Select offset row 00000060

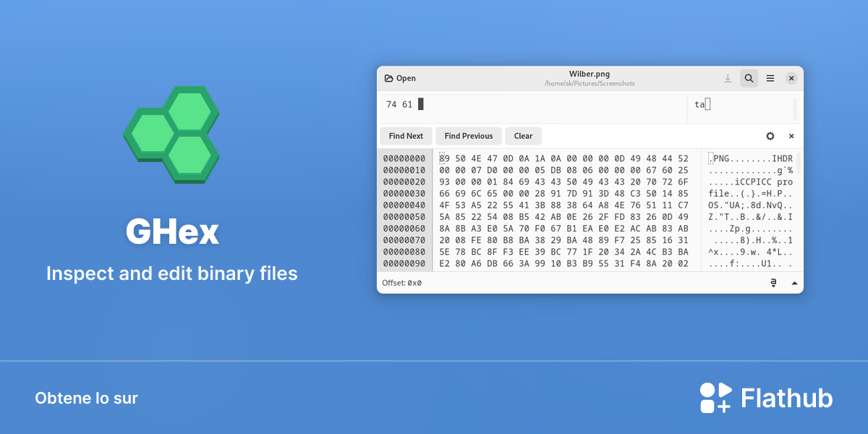pos(404,229)
